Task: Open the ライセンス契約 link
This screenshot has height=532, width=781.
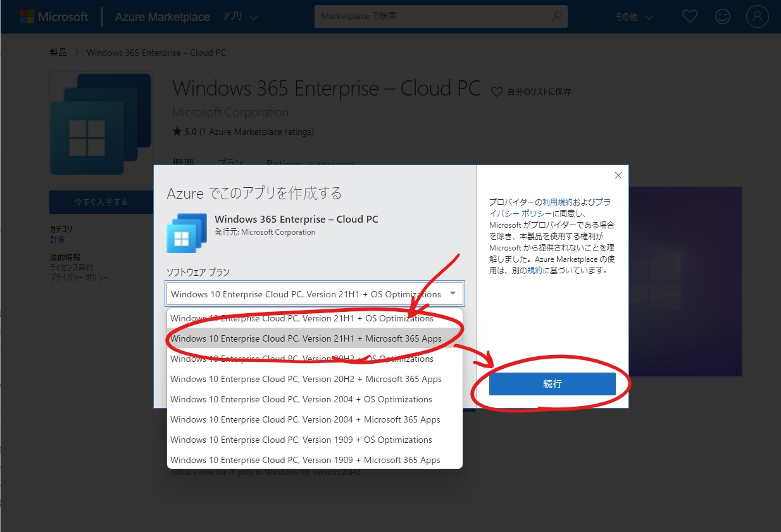Action: click(72, 268)
